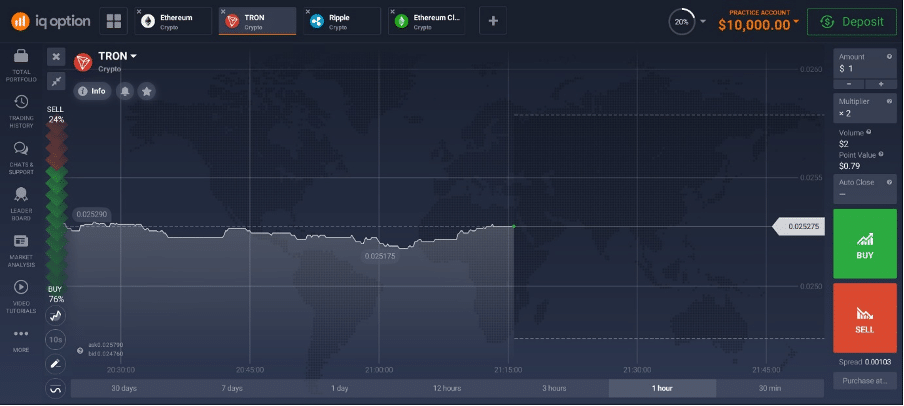Switch to the Ripple tab

tap(342, 21)
